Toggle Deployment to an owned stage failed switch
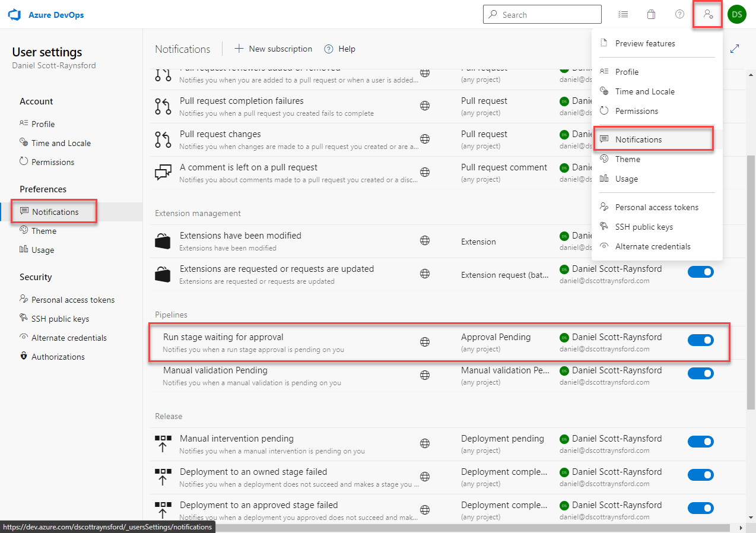The height and width of the screenshot is (533, 756). point(700,475)
